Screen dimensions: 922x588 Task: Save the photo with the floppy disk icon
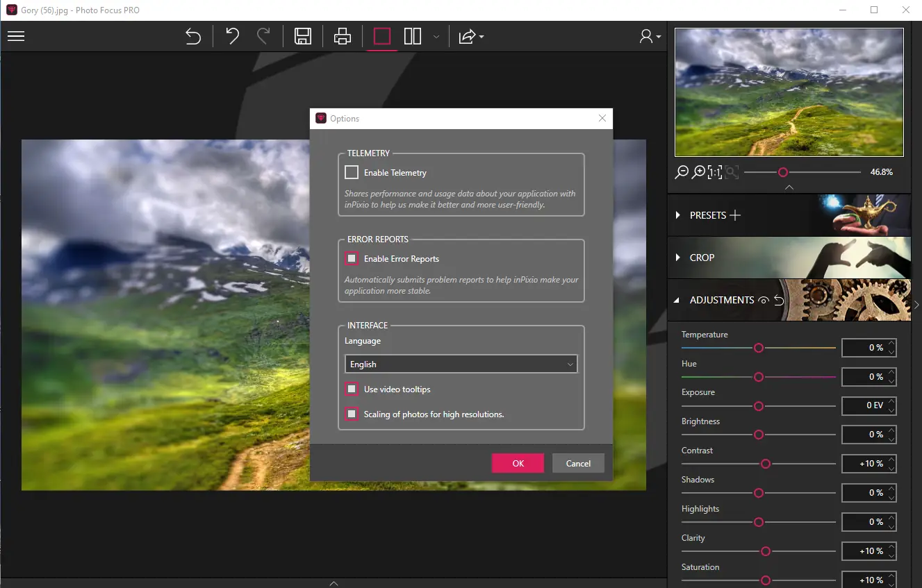pos(303,36)
